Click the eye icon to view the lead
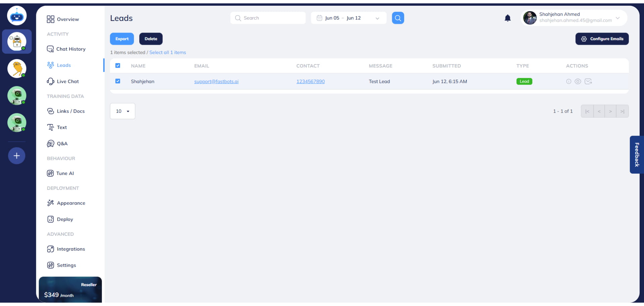 click(578, 81)
